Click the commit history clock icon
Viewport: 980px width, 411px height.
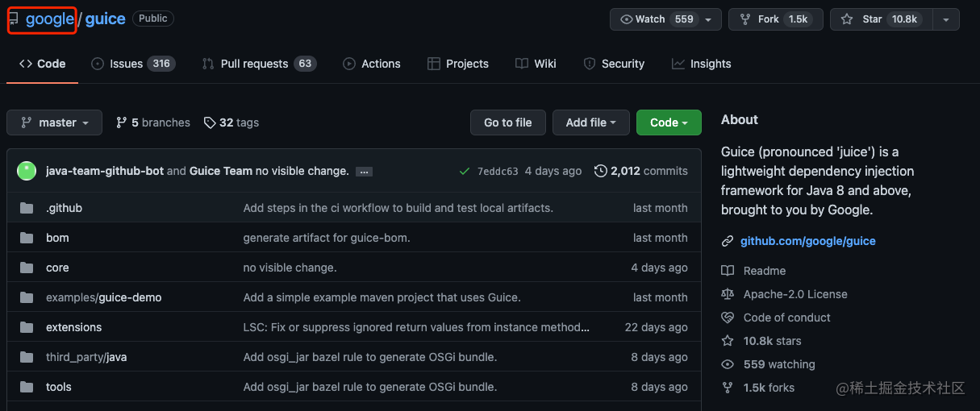point(600,171)
